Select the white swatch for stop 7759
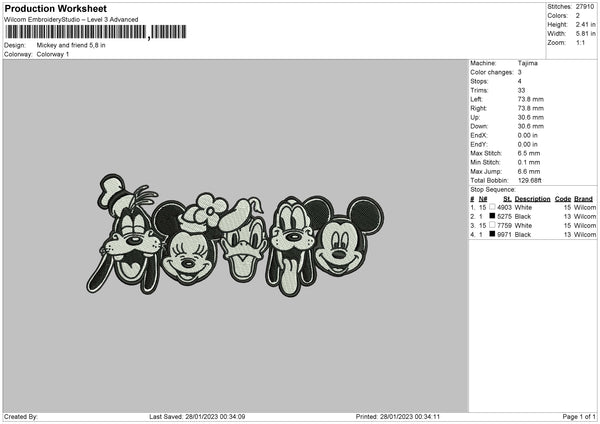This screenshot has width=600, height=424. tap(492, 225)
